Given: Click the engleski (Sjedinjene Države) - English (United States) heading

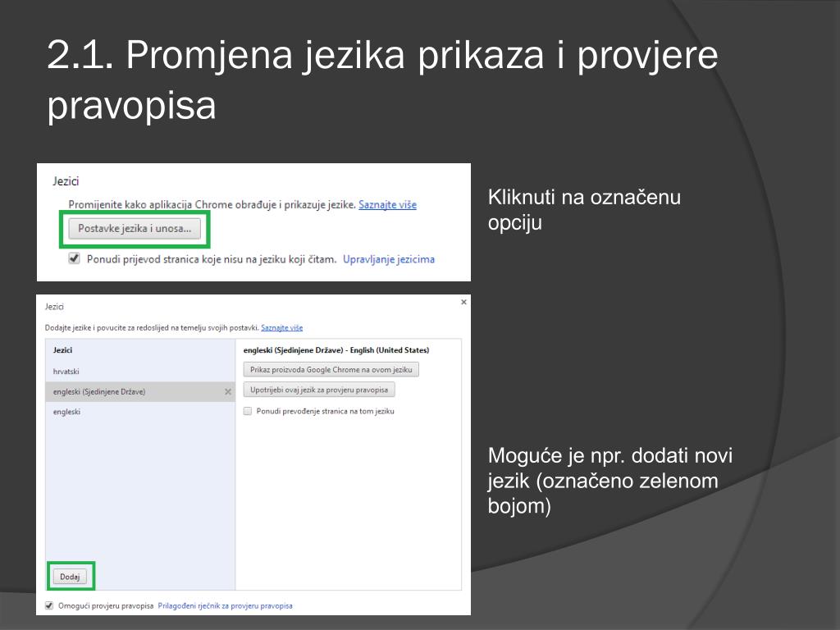Looking at the screenshot, I should (x=336, y=349).
